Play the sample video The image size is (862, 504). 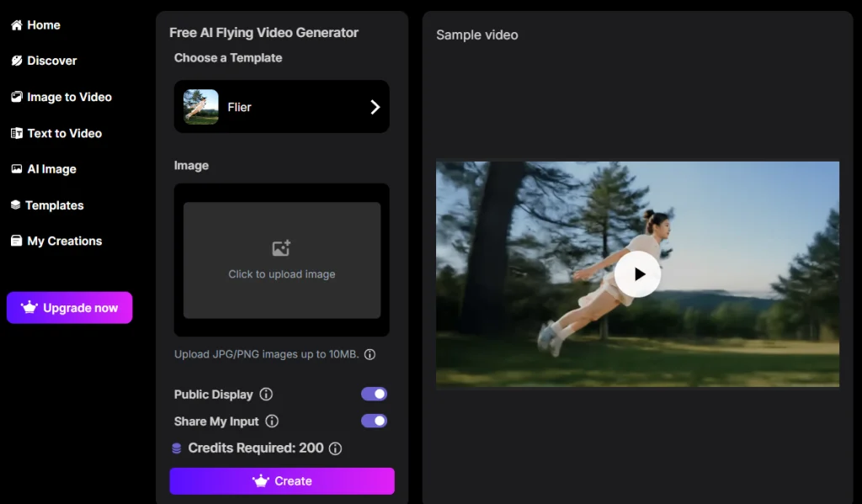(638, 273)
